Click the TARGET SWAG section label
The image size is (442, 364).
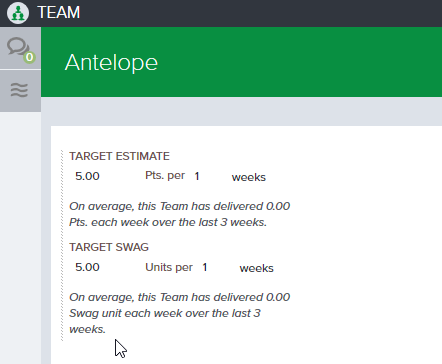click(109, 247)
